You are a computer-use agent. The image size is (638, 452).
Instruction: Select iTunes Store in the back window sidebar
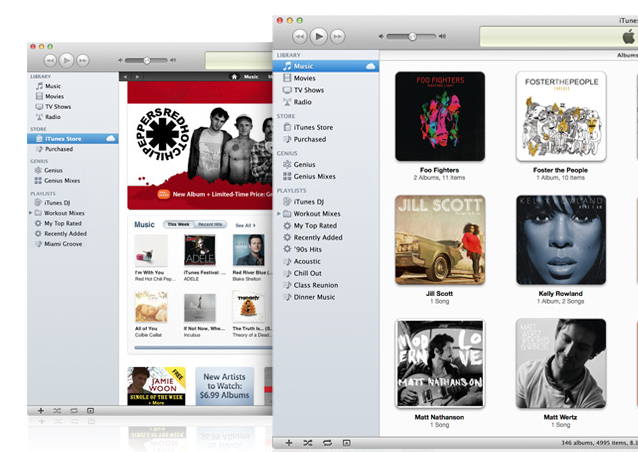(73, 139)
